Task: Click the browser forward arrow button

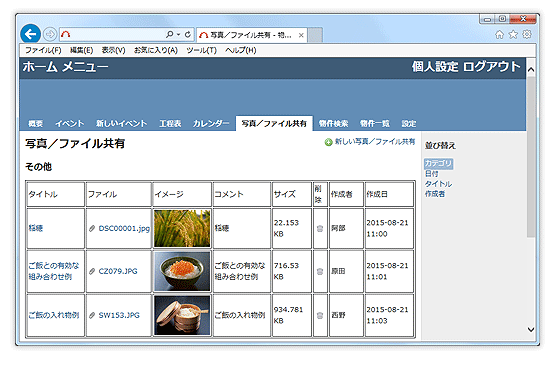Action: (50, 35)
